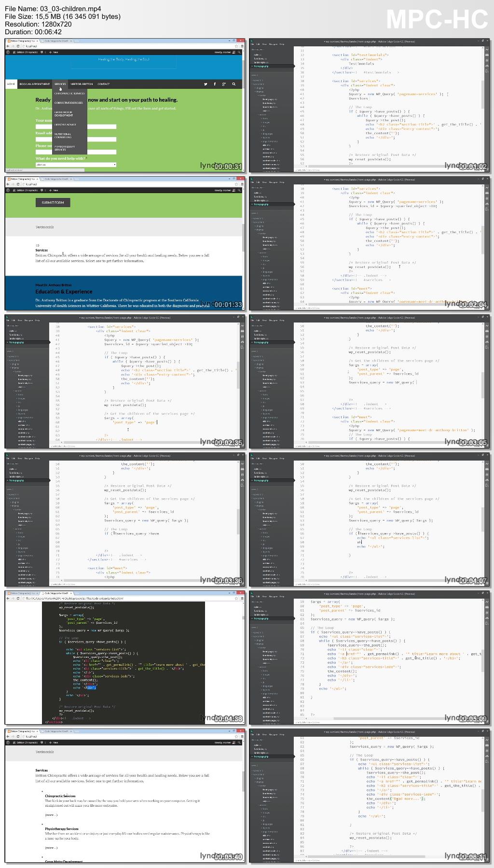Click the bookmark star in the 00:00:31 thumbnail
494x868 pixels.
click(x=236, y=46)
